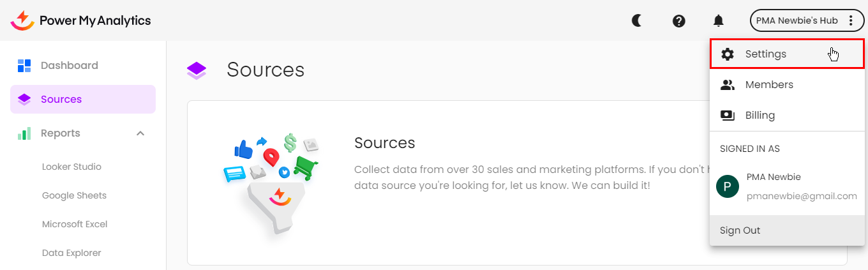The width and height of the screenshot is (868, 270).
Task: Click the Dashboard grid icon
Action: click(24, 66)
